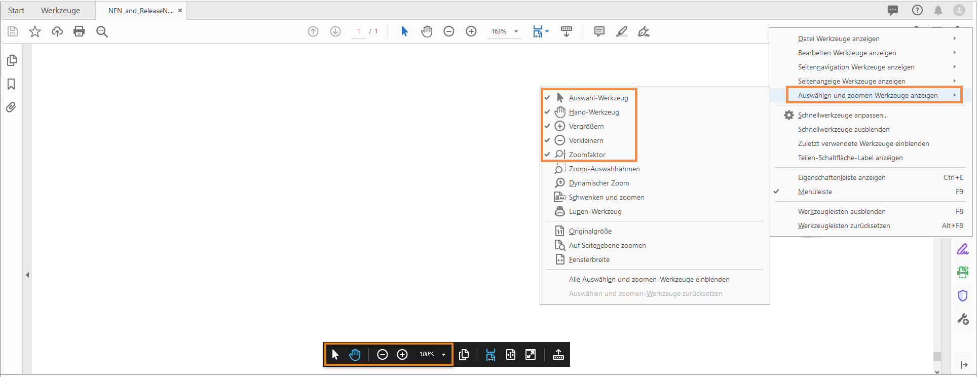Switch to the Start tab

pos(16,11)
